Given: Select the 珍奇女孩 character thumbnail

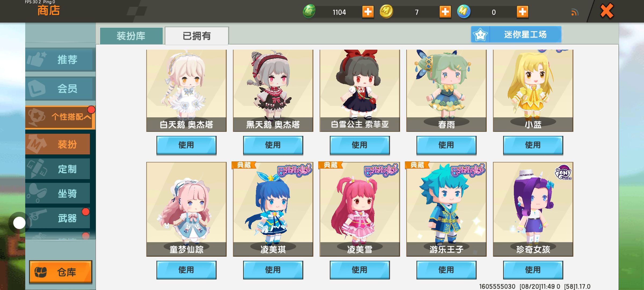Looking at the screenshot, I should click(533, 209).
